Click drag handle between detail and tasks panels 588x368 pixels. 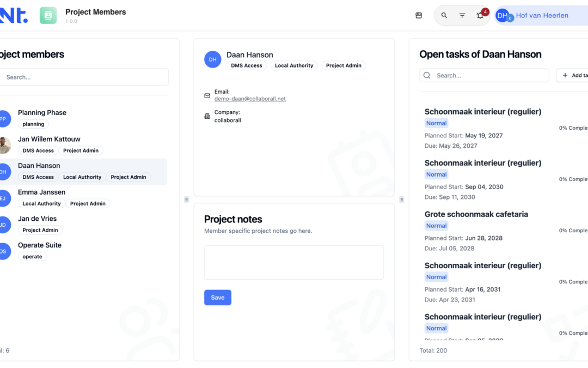tap(402, 200)
